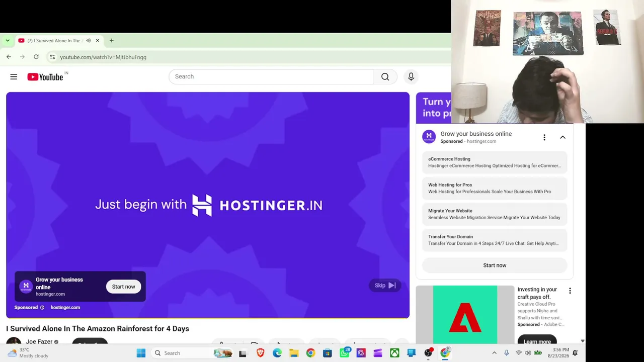Click the video title text
This screenshot has height=362, width=644.
(98, 329)
